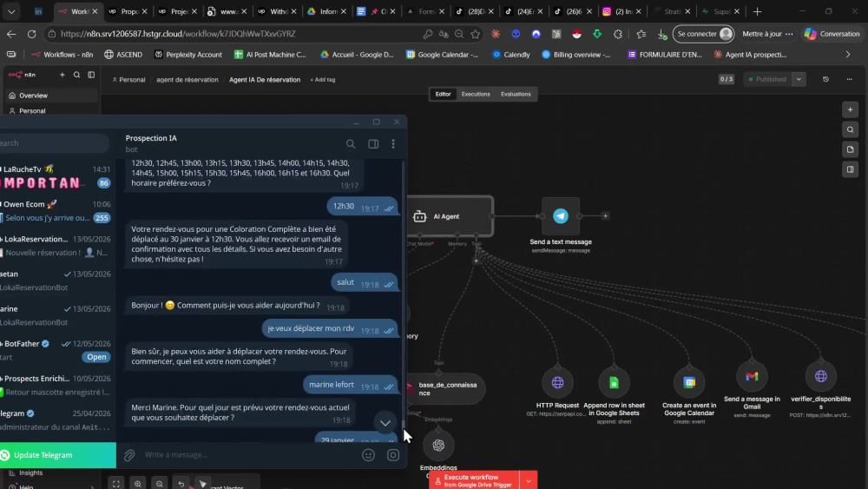Open n8n workflow more options menu
Screen dimensions: 868x489
pos(849,79)
